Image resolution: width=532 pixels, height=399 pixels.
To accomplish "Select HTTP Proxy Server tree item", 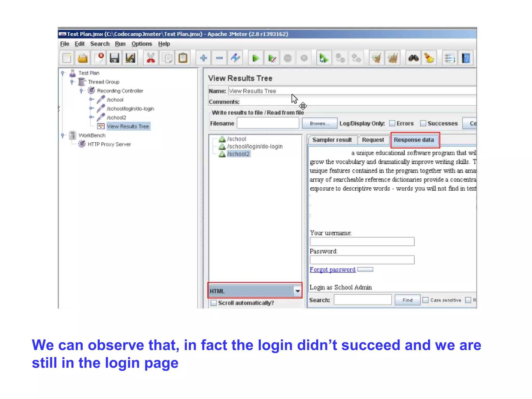I will pos(109,144).
